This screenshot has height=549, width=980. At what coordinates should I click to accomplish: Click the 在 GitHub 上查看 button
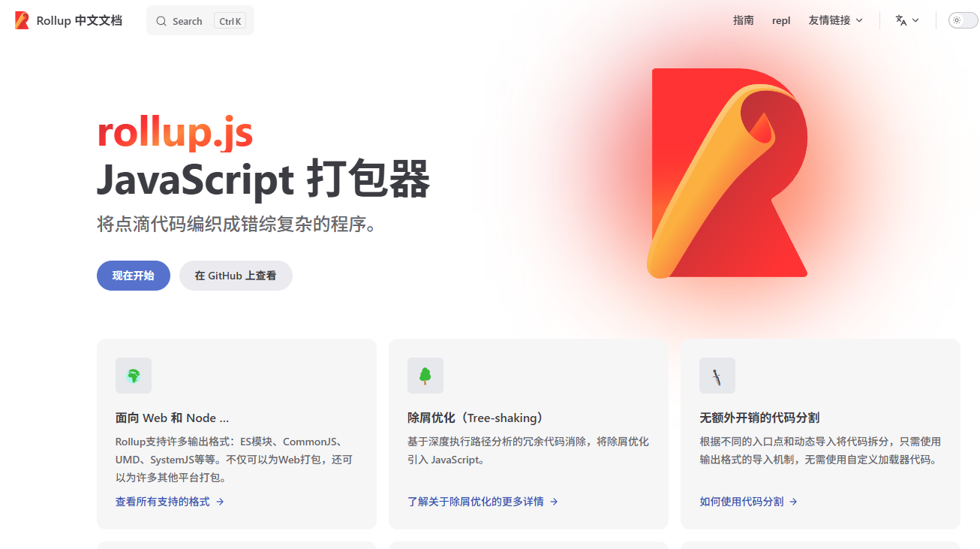236,276
